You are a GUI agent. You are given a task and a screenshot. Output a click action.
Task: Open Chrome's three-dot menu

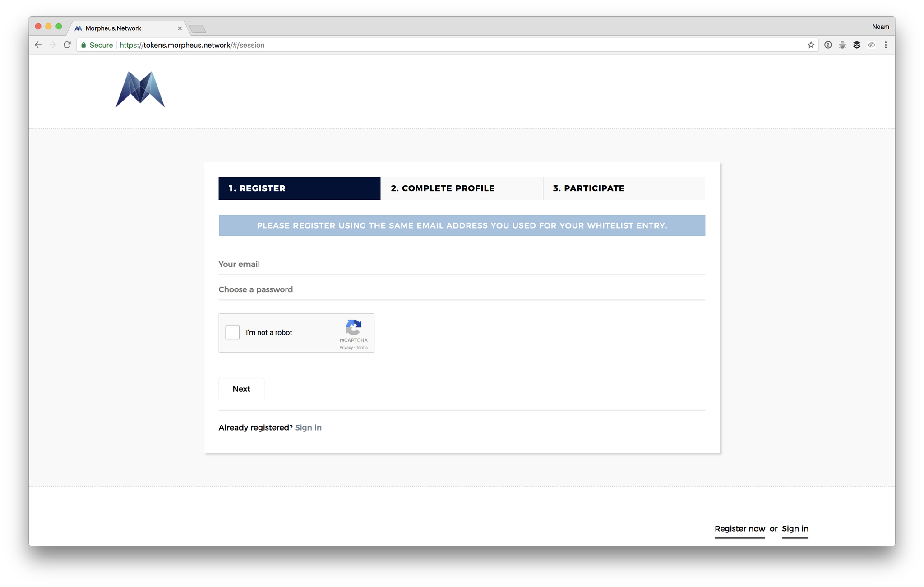coord(886,45)
